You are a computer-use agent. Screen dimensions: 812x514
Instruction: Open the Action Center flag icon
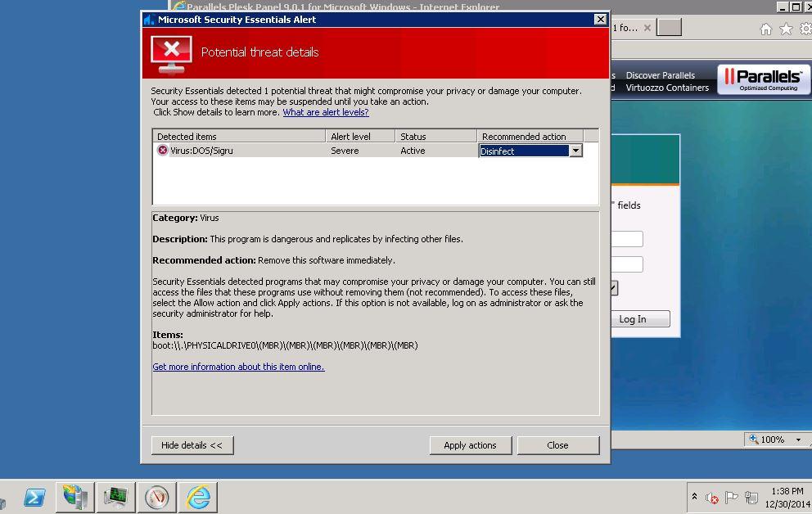pyautogui.click(x=731, y=498)
